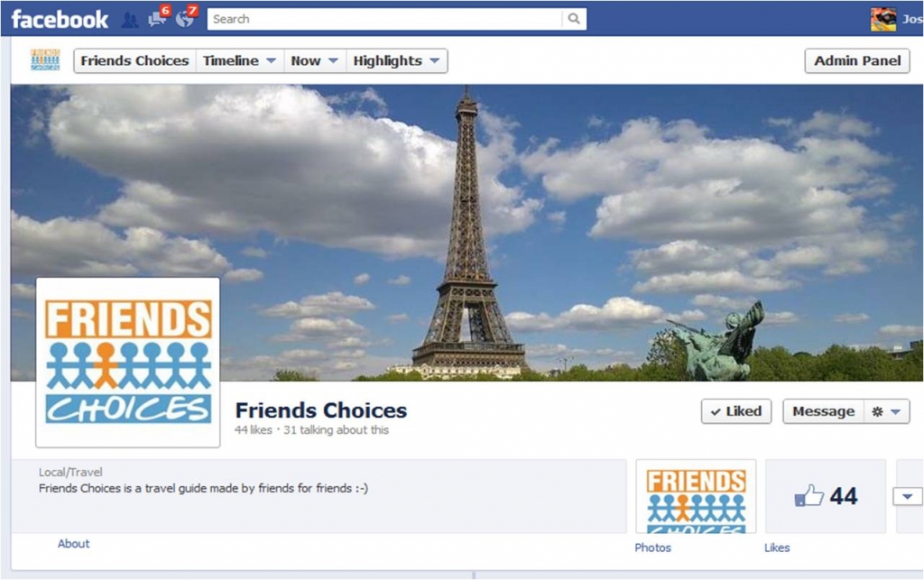
Task: Expand the Highlights dropdown
Action: 397,60
